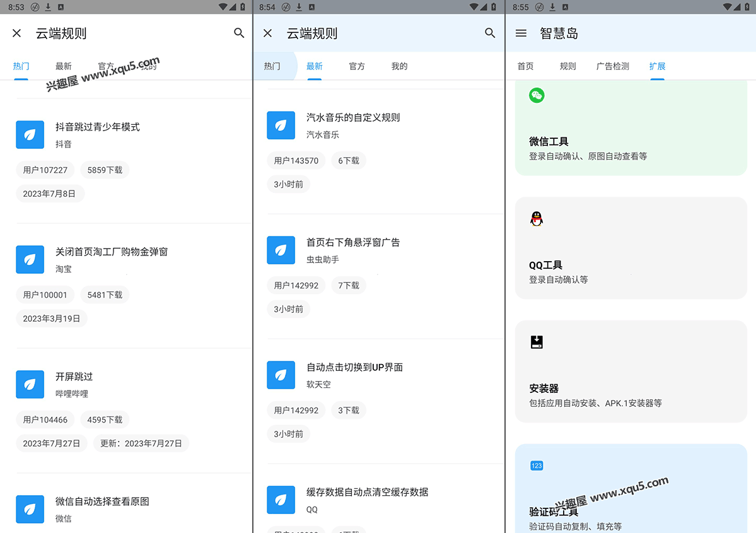
Task: Open the 验证码工具 card
Action: (x=631, y=488)
